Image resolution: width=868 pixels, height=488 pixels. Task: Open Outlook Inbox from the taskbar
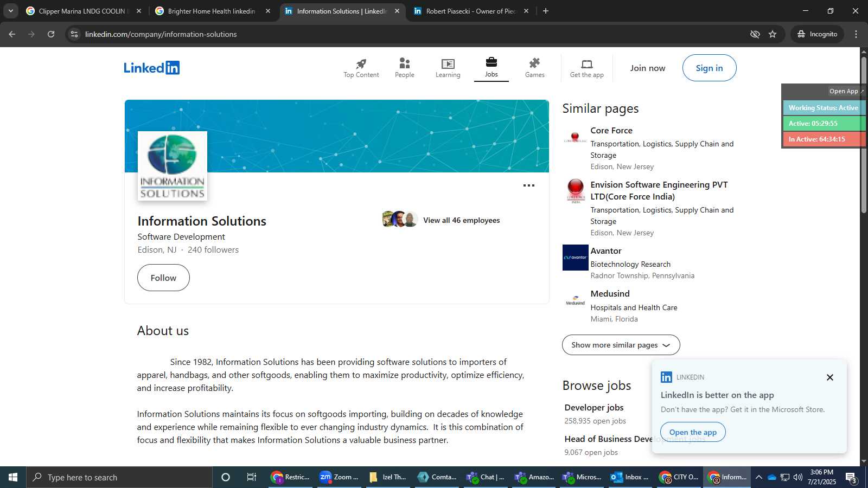tap(630, 477)
